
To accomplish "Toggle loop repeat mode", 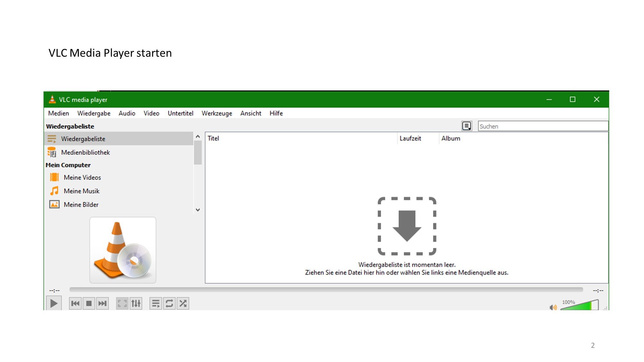I will coord(169,303).
